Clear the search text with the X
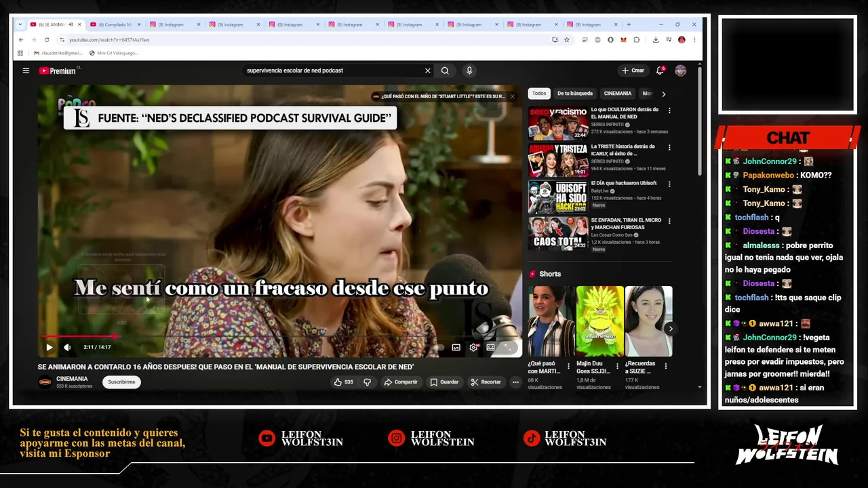This screenshot has width=868, height=488. (x=428, y=70)
